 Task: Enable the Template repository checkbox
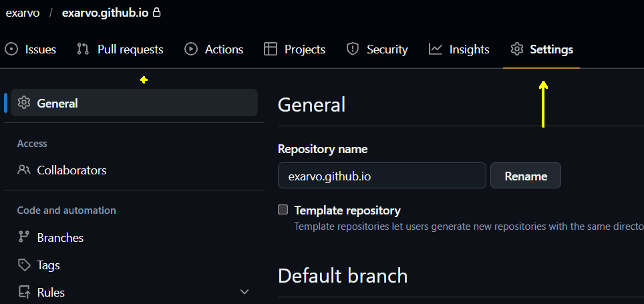click(x=283, y=210)
